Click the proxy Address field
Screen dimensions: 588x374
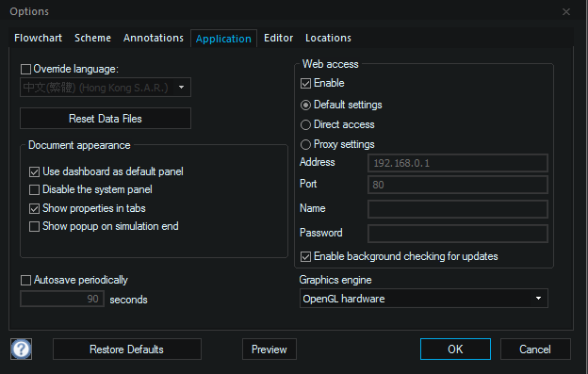click(x=458, y=163)
